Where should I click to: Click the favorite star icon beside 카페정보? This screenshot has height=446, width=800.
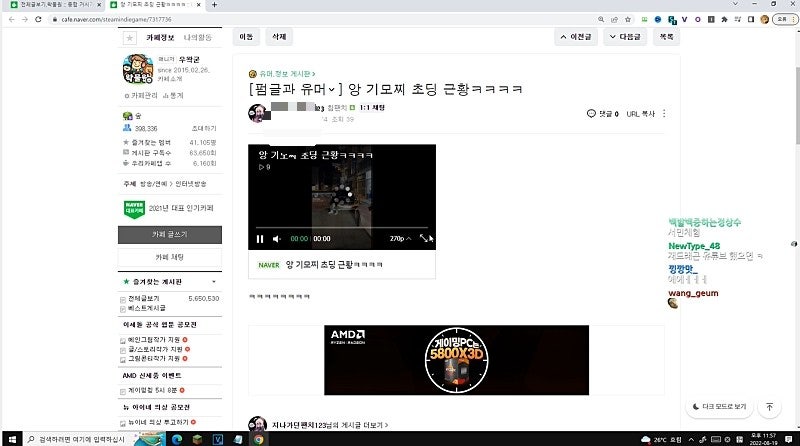[129, 38]
